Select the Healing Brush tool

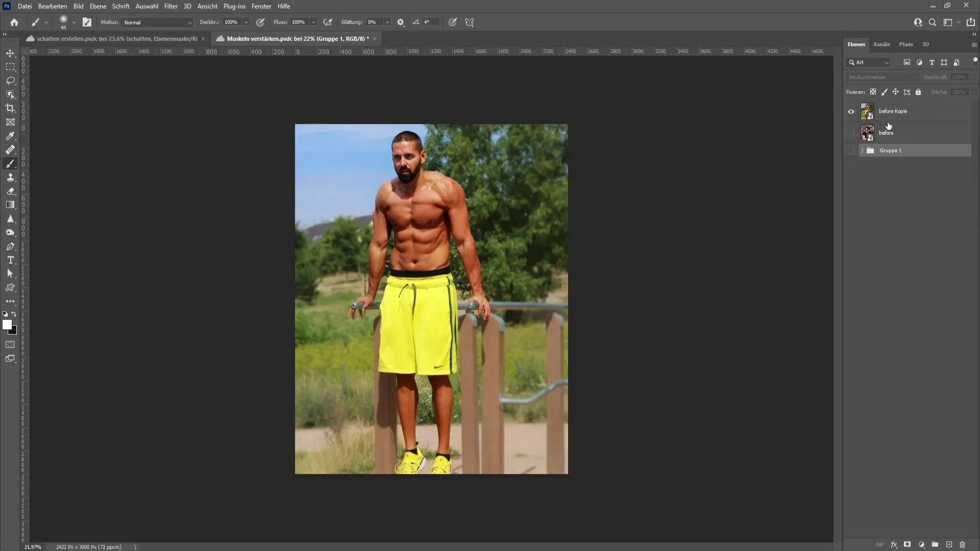10,149
